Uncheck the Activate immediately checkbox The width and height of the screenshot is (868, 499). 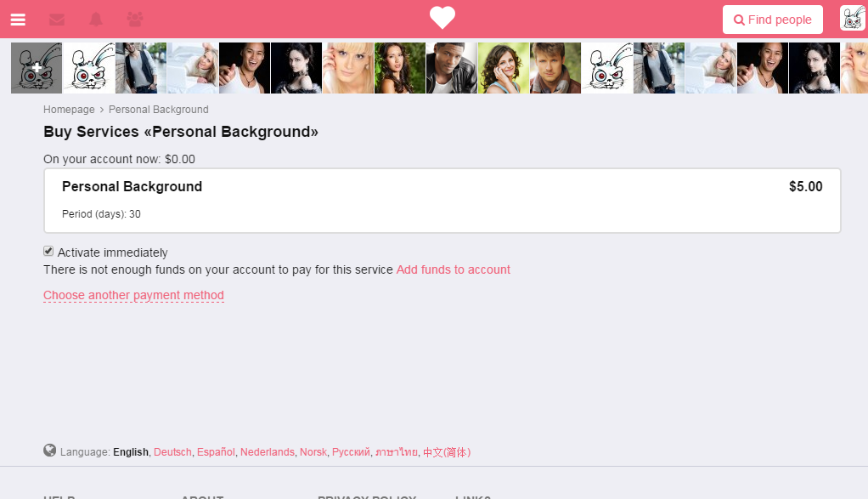[48, 252]
